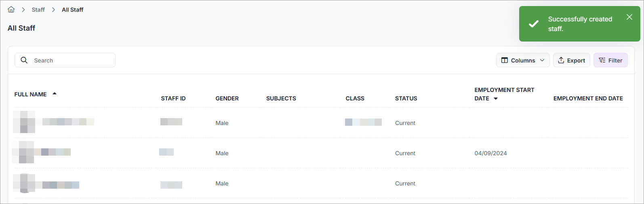This screenshot has height=204, width=644.
Task: Toggle Employment Start Date sort arrow
Action: pyautogui.click(x=496, y=98)
